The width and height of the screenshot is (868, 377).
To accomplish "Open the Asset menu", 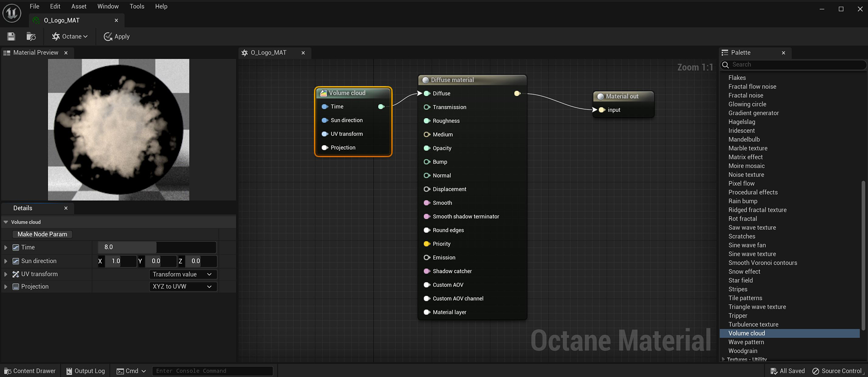I will pyautogui.click(x=79, y=6).
